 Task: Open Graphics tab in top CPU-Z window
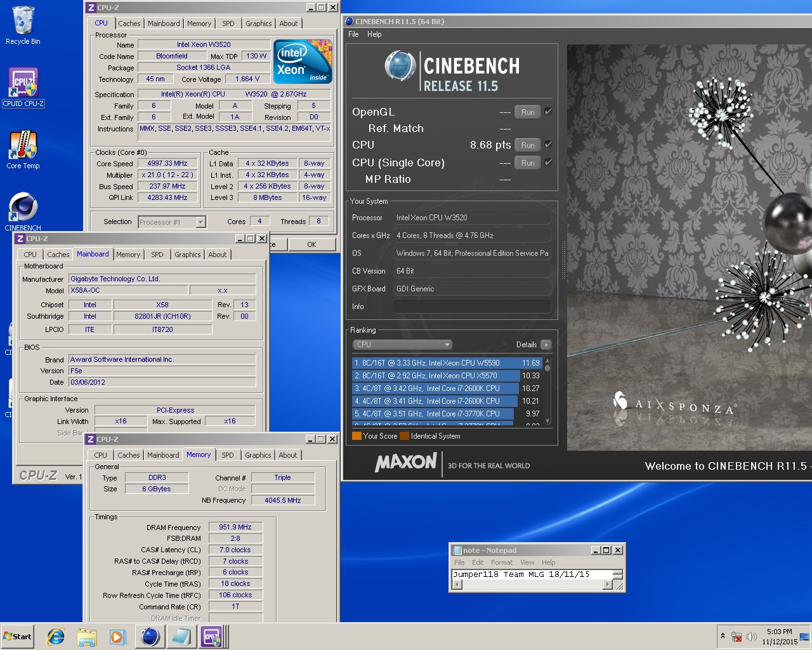pos(259,23)
